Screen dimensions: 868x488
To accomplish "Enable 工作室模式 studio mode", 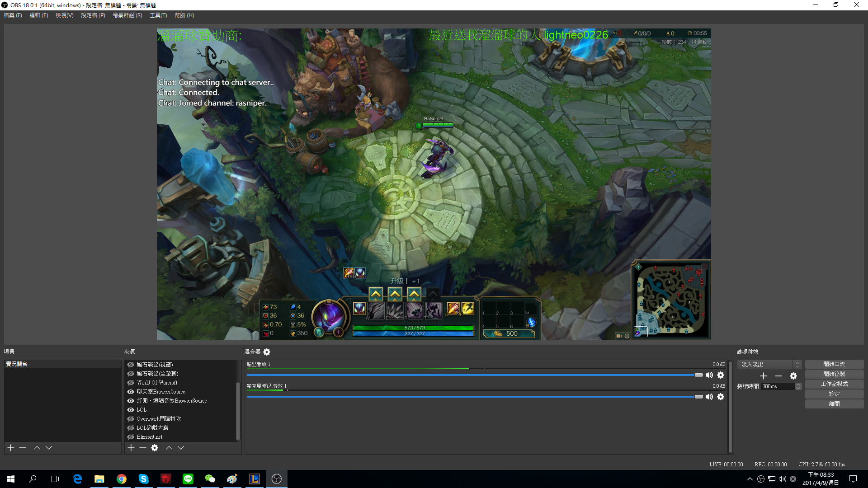I will point(834,384).
